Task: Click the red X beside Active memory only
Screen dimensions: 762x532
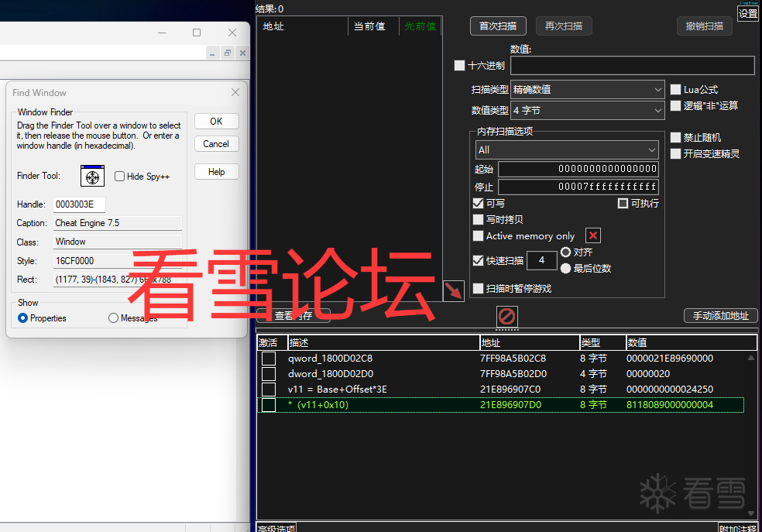Action: click(x=593, y=235)
